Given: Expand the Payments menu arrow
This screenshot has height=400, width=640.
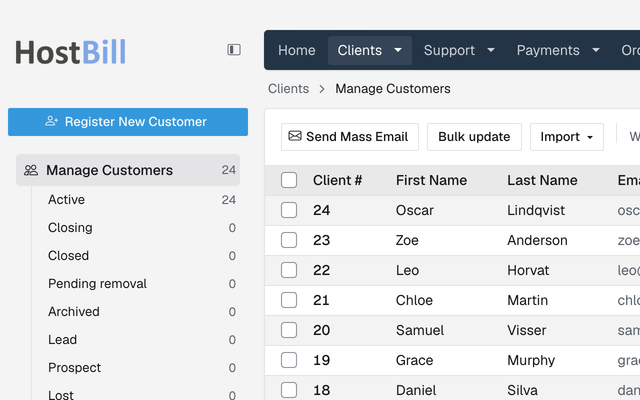Looking at the screenshot, I should [x=596, y=50].
